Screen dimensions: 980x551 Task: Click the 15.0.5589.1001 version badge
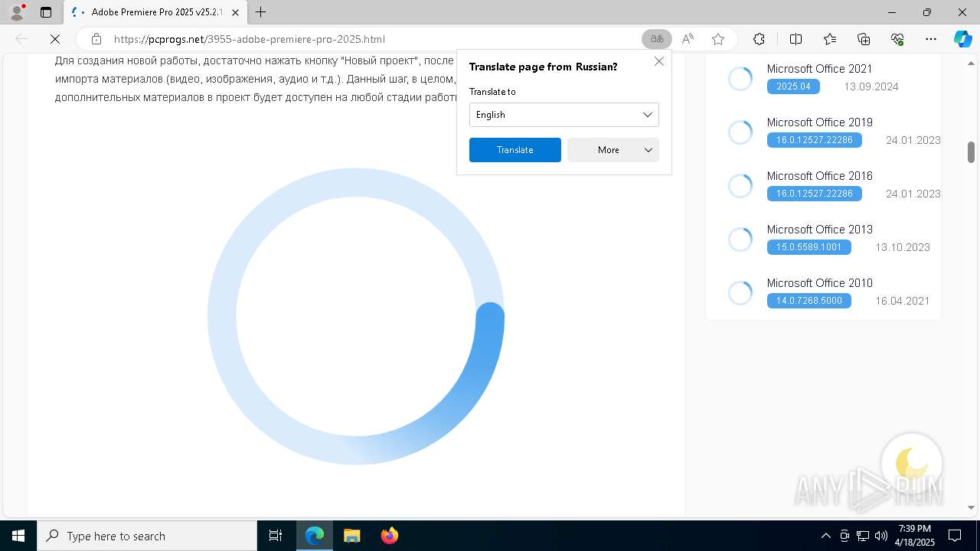pos(809,247)
